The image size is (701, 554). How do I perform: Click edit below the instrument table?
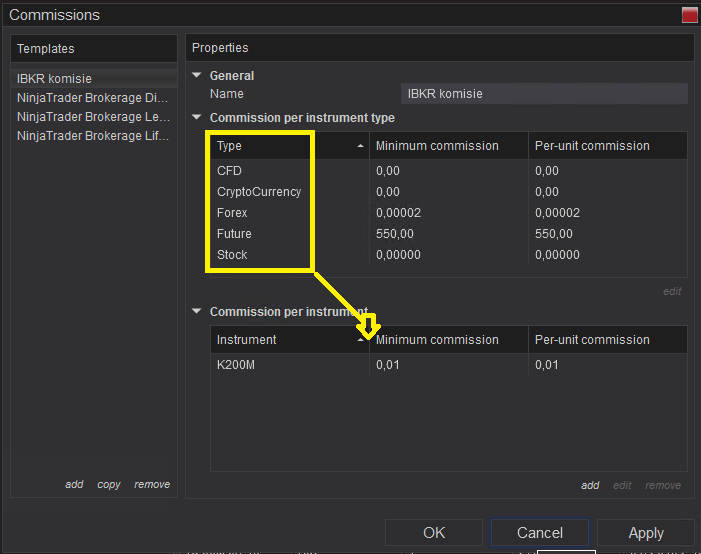[x=622, y=485]
